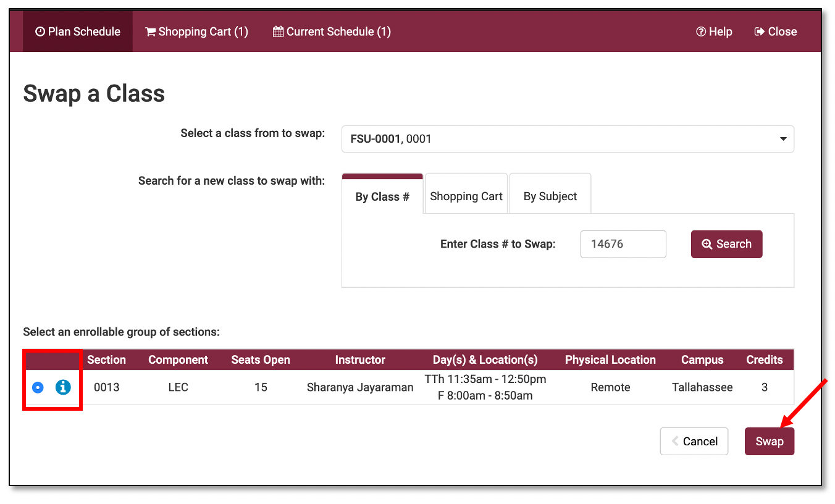Click the shopping cart icon in the top bar
Image resolution: width=835 pixels, height=504 pixels.
150,31
